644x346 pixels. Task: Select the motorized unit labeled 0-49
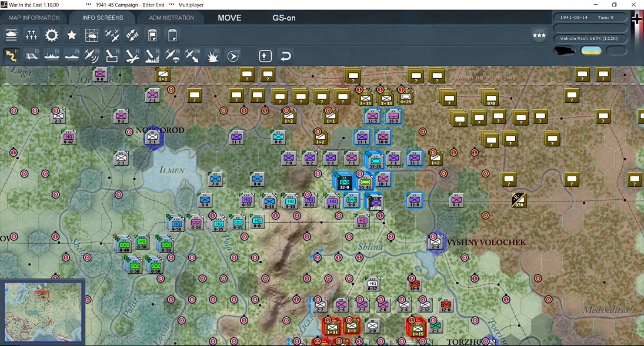pos(124,244)
